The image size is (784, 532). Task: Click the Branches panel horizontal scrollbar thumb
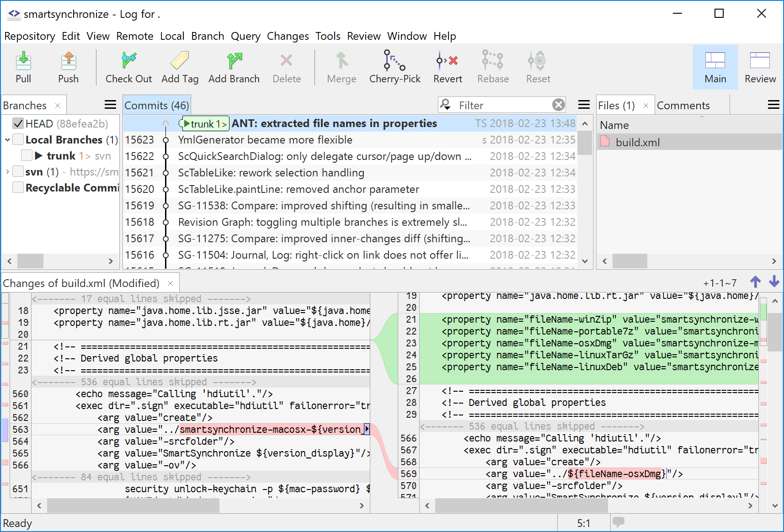click(x=30, y=261)
